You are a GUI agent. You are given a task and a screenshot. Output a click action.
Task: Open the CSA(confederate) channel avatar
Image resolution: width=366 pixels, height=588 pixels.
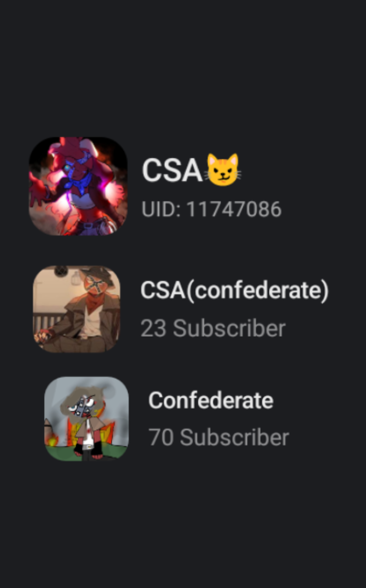tap(77, 309)
